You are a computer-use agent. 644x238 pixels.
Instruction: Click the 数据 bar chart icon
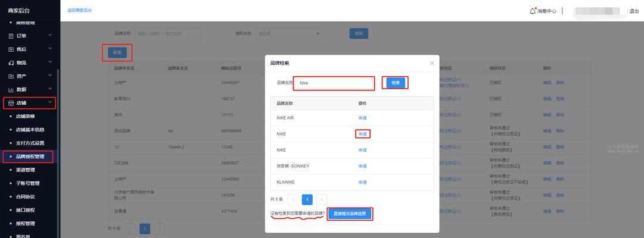11,90
